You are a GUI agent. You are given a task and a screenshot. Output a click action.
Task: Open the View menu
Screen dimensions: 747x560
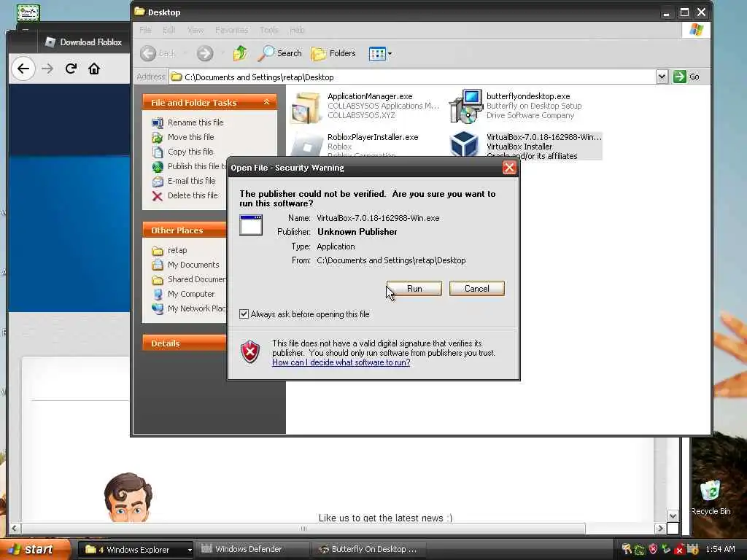point(196,30)
